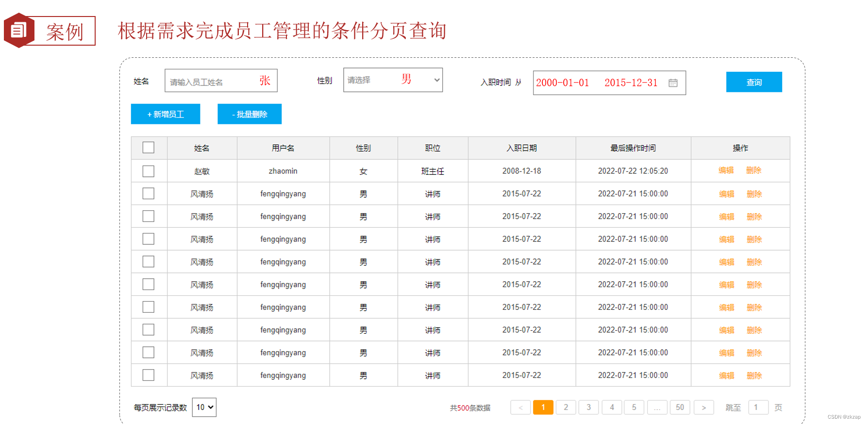Viewport: 868px width, 424px height.
Task: Go to page 3 in pagination
Action: pyautogui.click(x=589, y=407)
